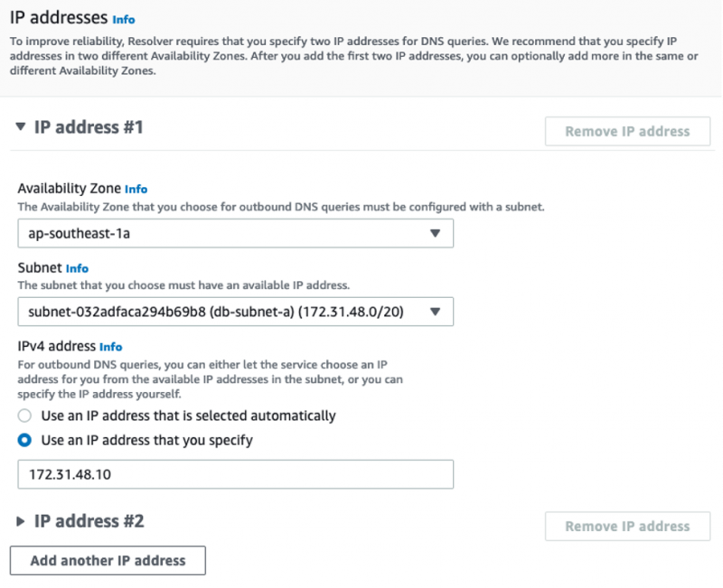This screenshot has width=723, height=588.
Task: Expand the IP address #2 section
Action: (21, 521)
